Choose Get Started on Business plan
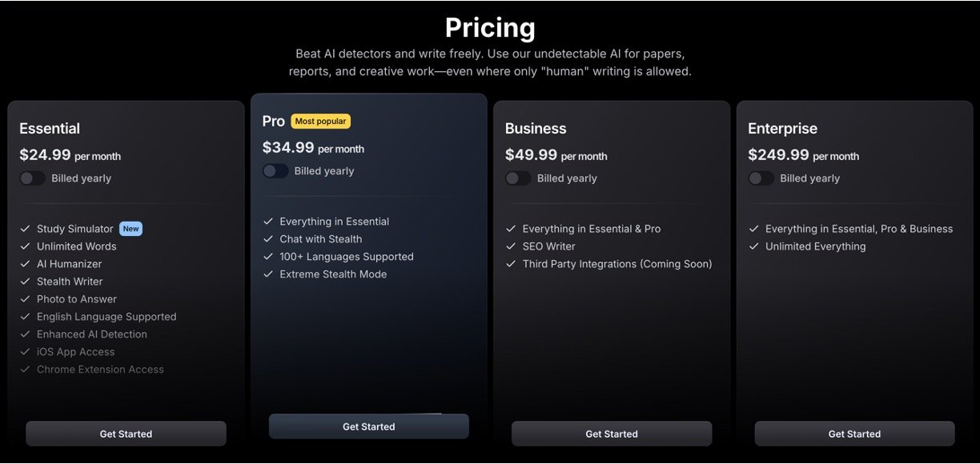 (612, 434)
